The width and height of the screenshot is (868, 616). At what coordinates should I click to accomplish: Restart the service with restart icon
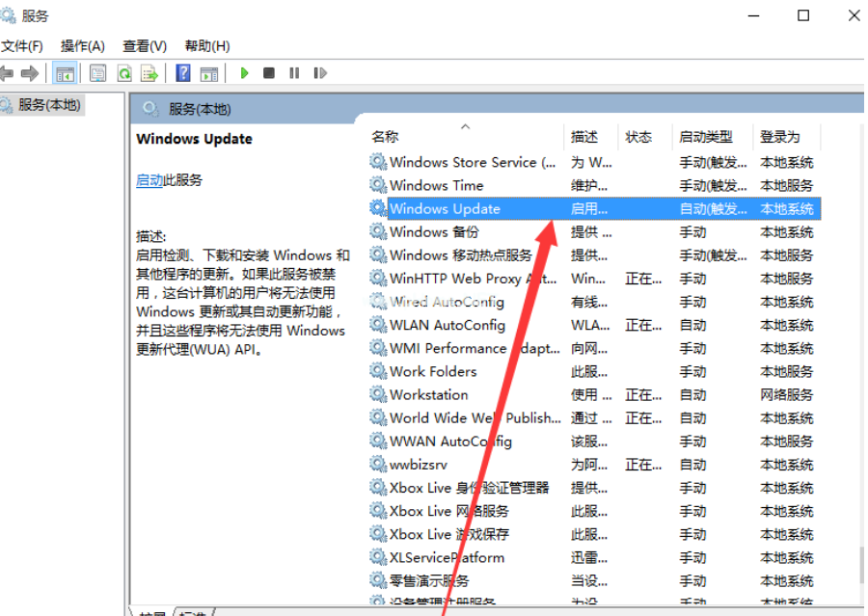pos(319,72)
